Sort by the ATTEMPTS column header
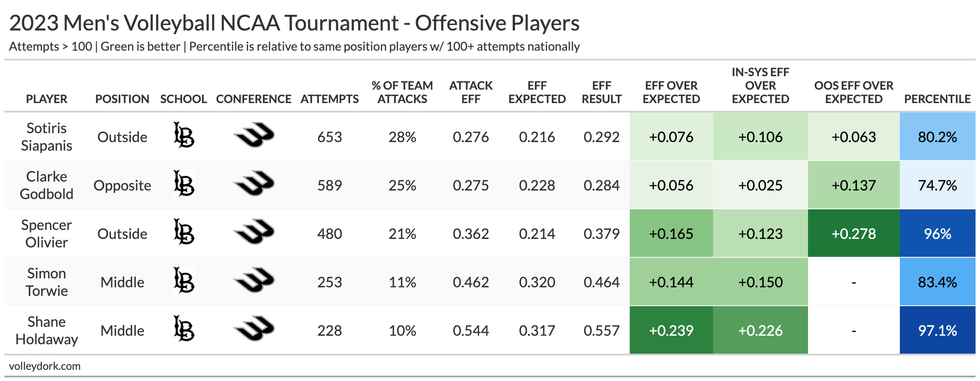This screenshot has width=980, height=381. pyautogui.click(x=330, y=99)
